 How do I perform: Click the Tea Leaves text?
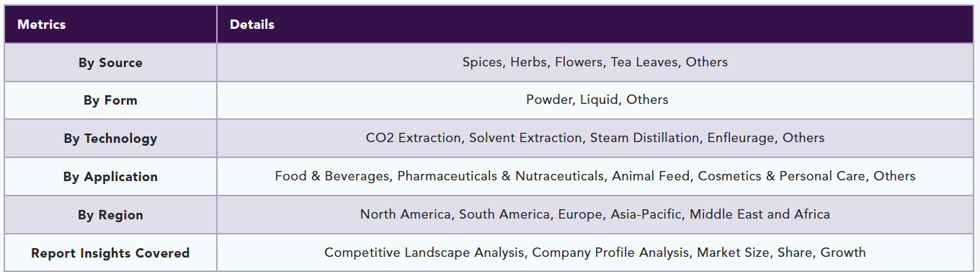(x=644, y=62)
